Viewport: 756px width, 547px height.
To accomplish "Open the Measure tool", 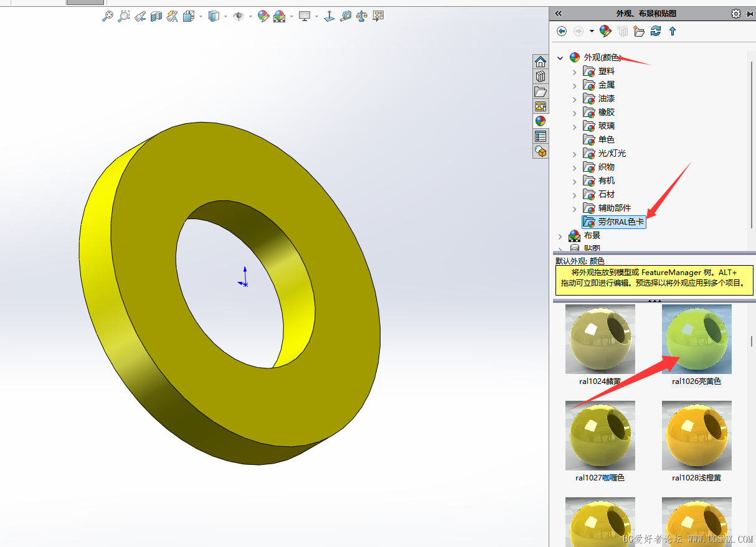I will click(x=346, y=16).
